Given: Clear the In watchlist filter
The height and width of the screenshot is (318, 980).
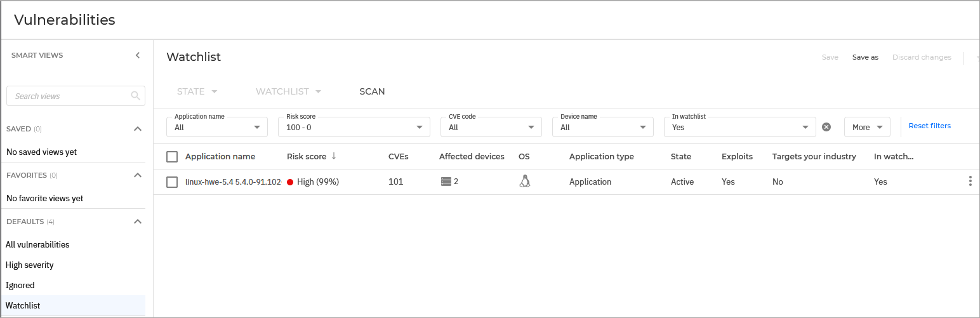Looking at the screenshot, I should click(x=826, y=127).
